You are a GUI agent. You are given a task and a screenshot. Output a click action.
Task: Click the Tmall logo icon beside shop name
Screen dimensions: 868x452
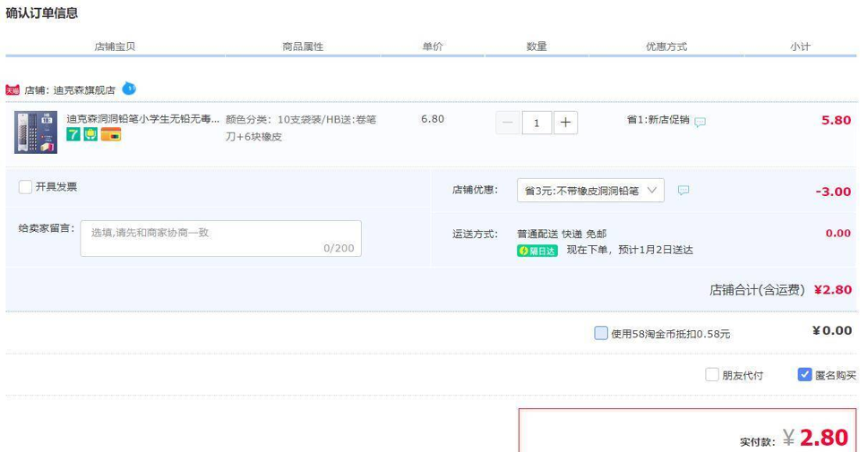(x=13, y=90)
